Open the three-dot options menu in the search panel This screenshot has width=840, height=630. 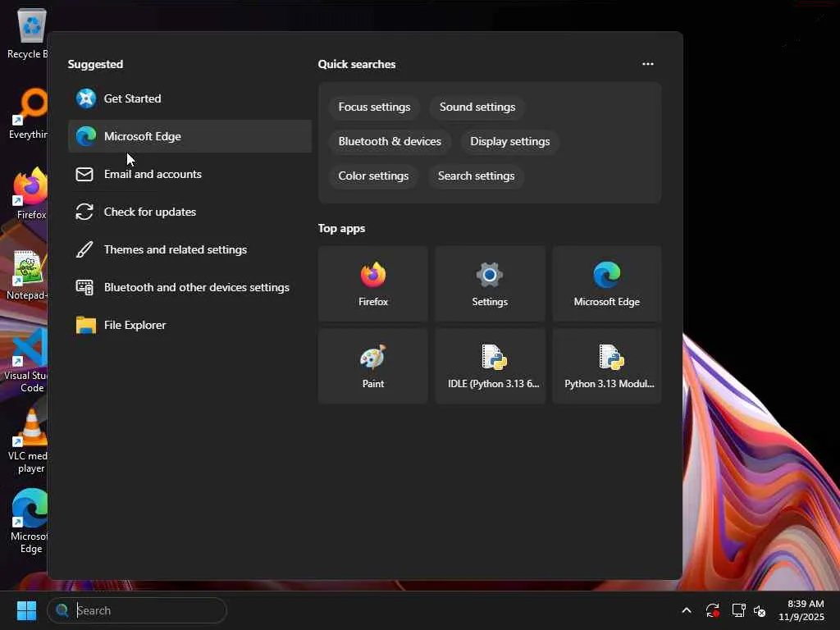coord(648,64)
